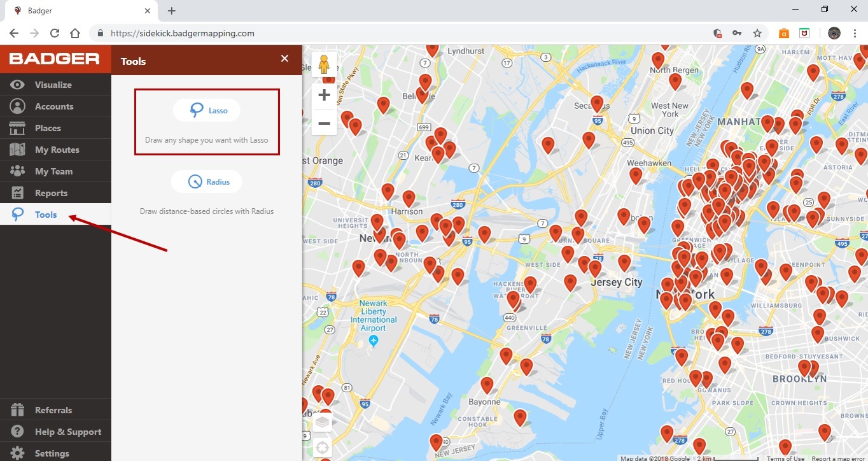
Task: Zoom out on the map
Action: tap(324, 124)
